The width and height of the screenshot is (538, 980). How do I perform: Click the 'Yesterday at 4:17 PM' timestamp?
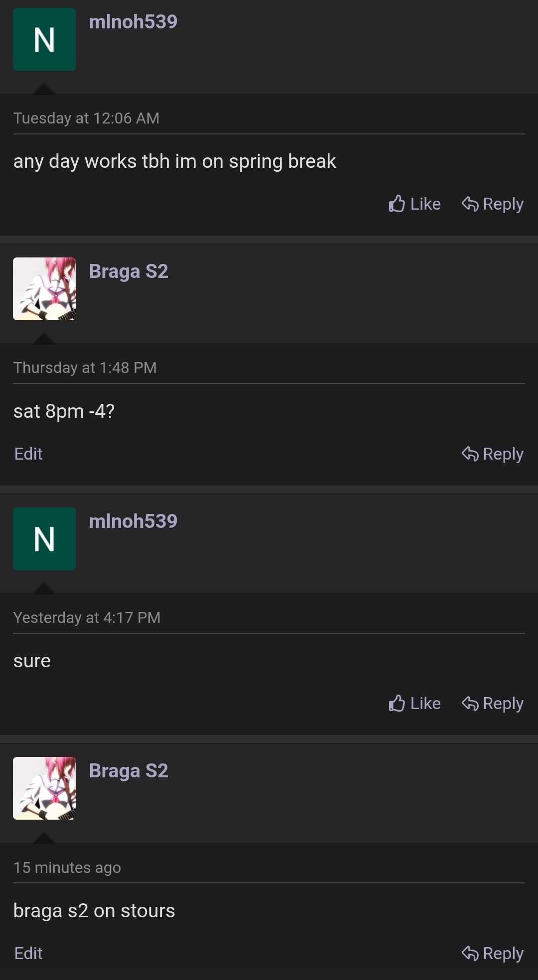tap(87, 617)
